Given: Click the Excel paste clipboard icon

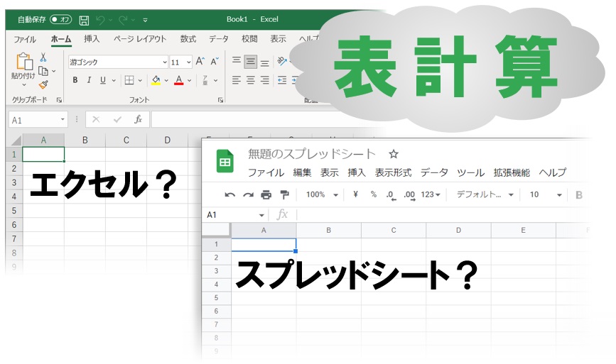Looking at the screenshot, I should (x=23, y=61).
